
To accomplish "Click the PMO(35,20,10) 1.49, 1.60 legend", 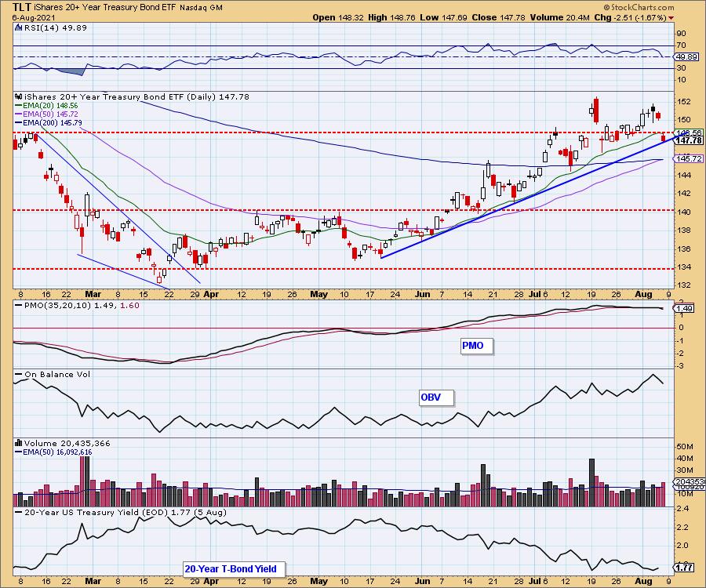I will tap(82, 306).
